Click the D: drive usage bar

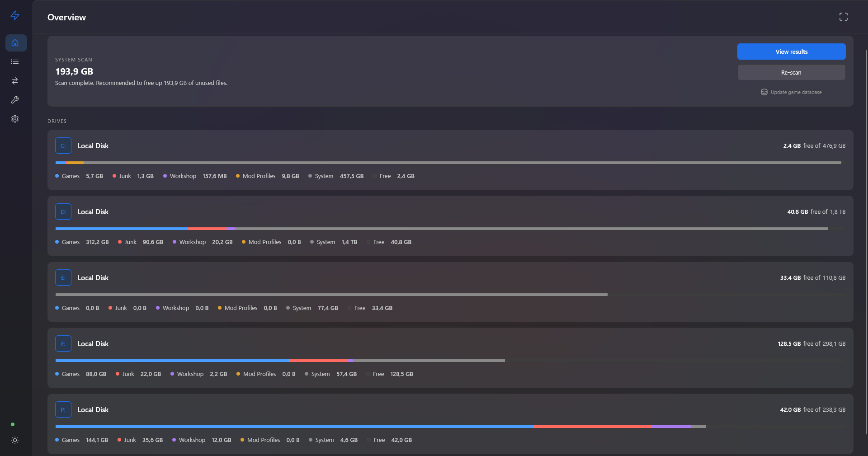click(450, 229)
